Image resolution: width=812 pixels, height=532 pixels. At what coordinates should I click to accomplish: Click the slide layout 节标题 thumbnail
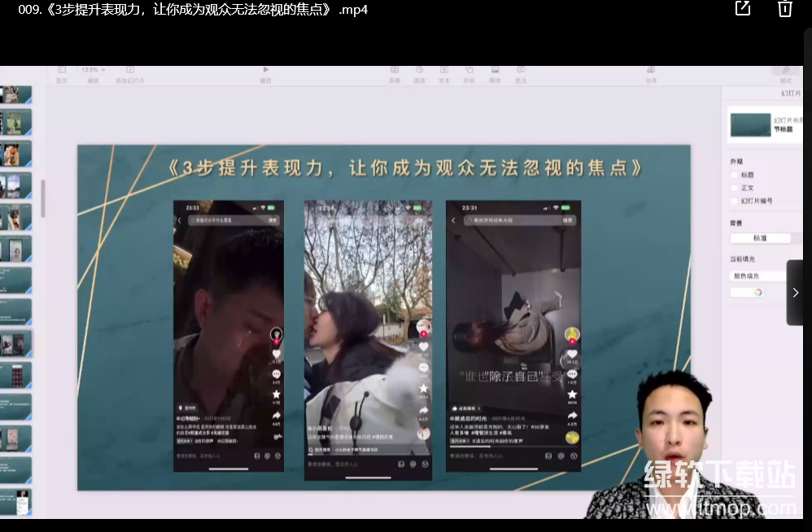pyautogui.click(x=750, y=124)
